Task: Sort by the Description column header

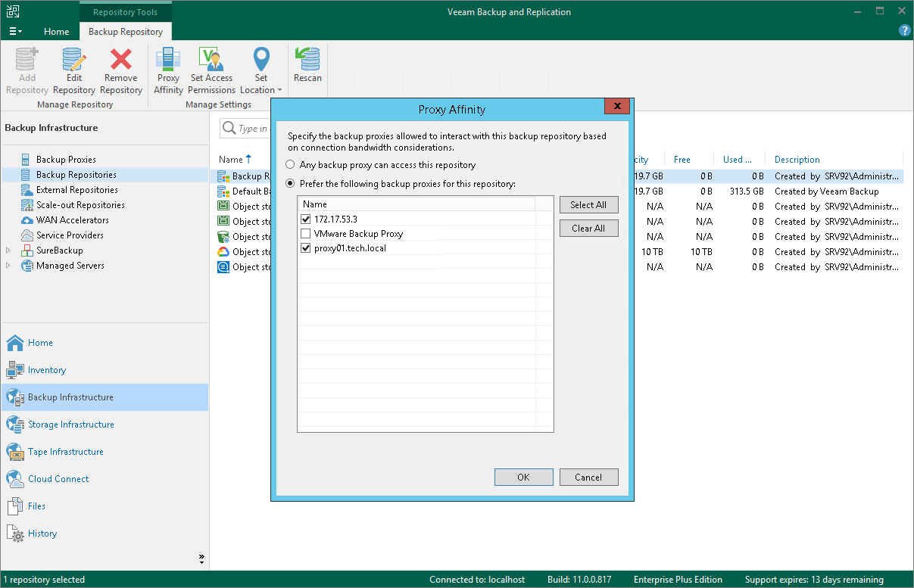Action: (797, 160)
